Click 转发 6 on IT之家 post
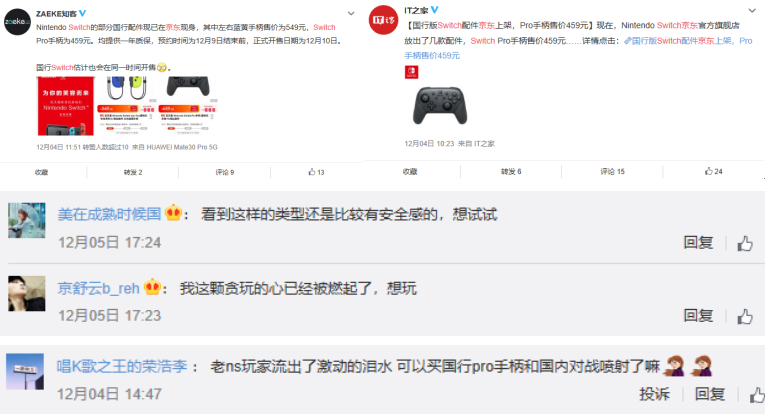Viewport: 765px width, 414px height. [x=511, y=172]
